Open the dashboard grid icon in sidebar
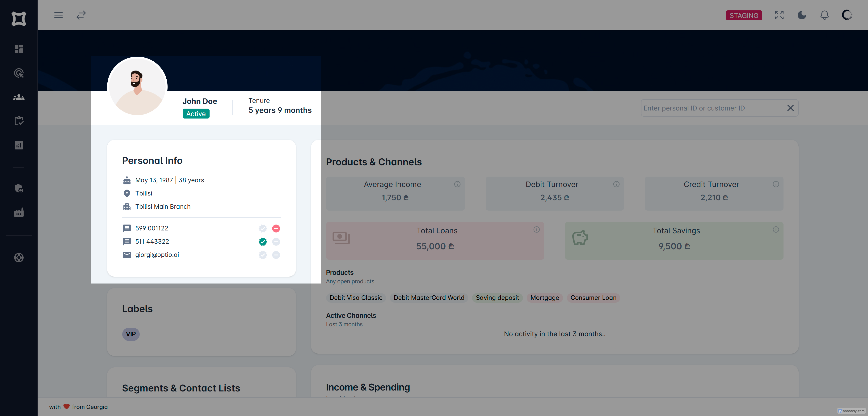868x416 pixels. coord(19,49)
